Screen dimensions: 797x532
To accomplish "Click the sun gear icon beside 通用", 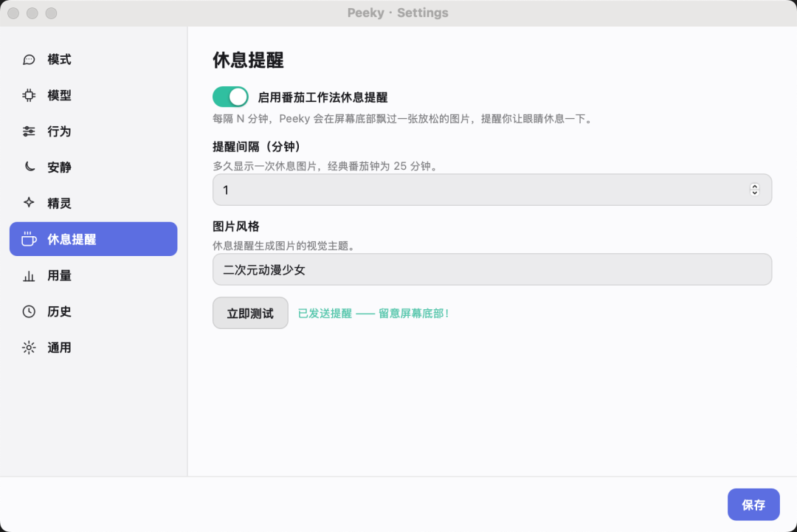I will coord(29,348).
